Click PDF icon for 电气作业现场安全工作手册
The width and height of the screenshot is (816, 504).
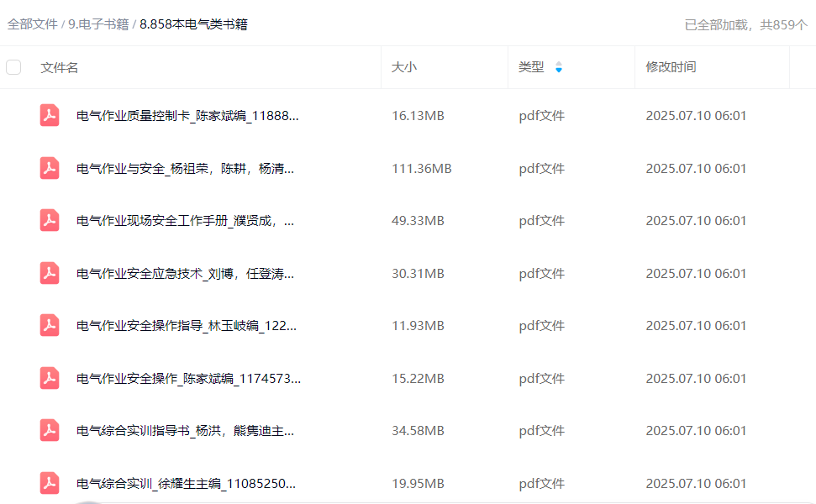50,221
